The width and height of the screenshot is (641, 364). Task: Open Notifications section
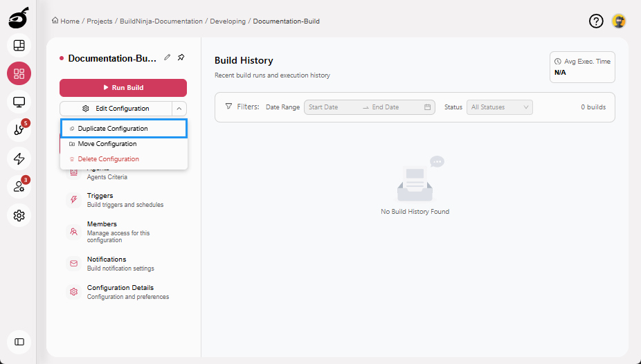123,264
